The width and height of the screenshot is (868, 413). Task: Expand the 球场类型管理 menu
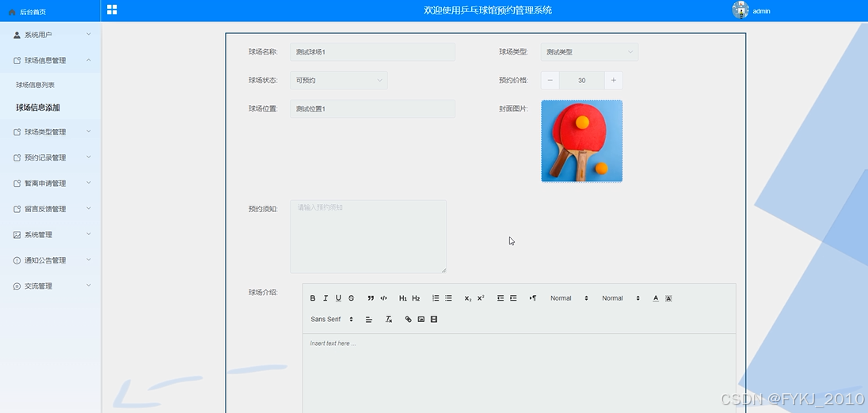pos(51,131)
